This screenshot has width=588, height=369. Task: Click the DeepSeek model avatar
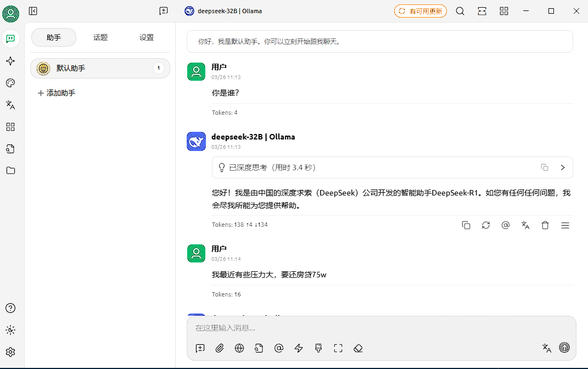click(196, 141)
